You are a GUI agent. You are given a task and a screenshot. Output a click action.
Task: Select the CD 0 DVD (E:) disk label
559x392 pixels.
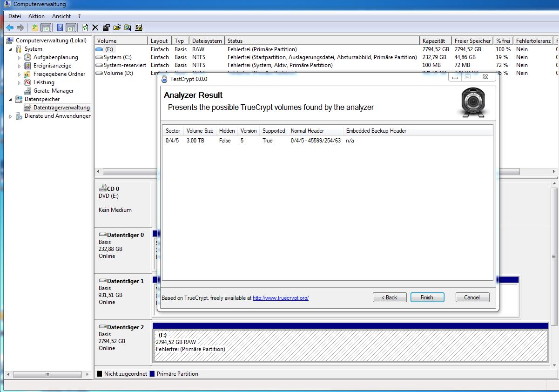click(123, 203)
